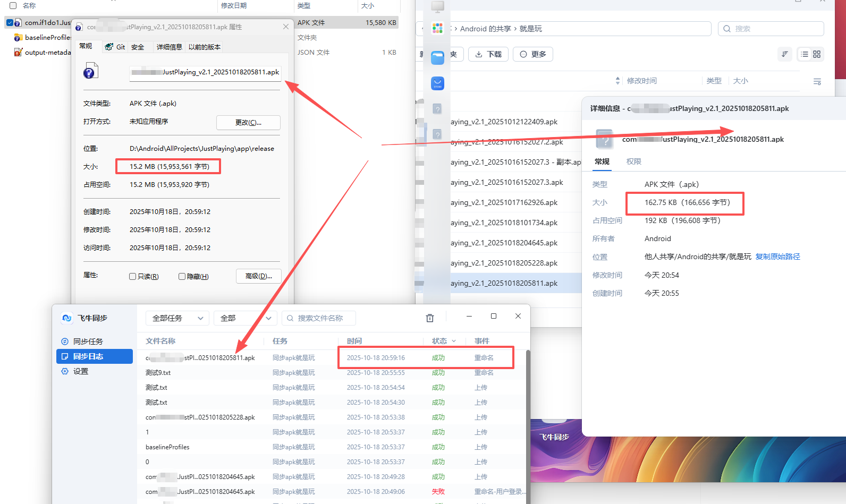The image size is (846, 504).
Task: Focus the 搜索文件名称 search field
Action: coord(319,318)
